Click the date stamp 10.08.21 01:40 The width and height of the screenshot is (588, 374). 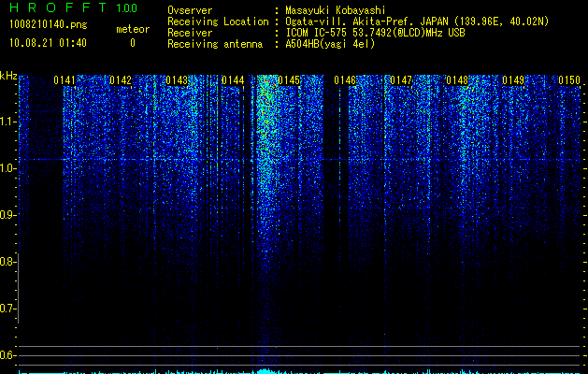(48, 43)
